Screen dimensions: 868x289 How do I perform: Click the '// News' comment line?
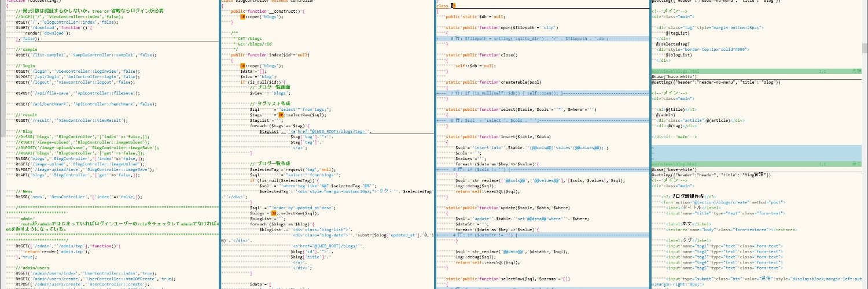(25, 192)
